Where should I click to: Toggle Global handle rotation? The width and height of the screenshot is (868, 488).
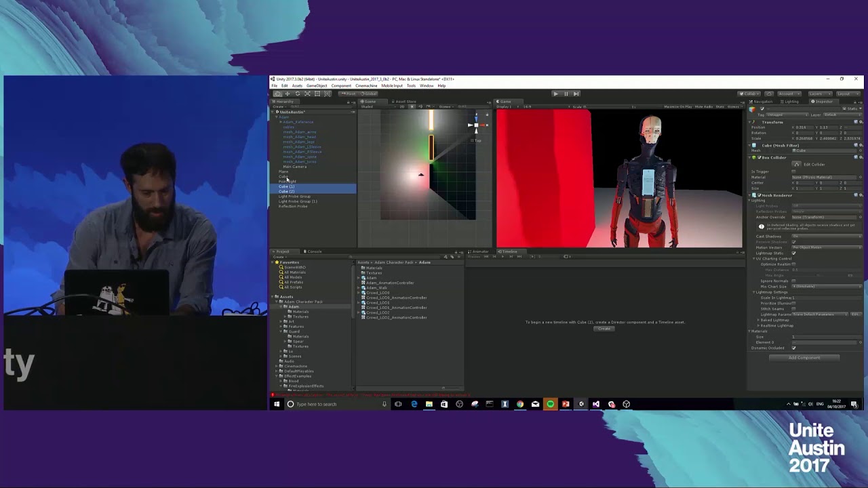click(x=368, y=94)
